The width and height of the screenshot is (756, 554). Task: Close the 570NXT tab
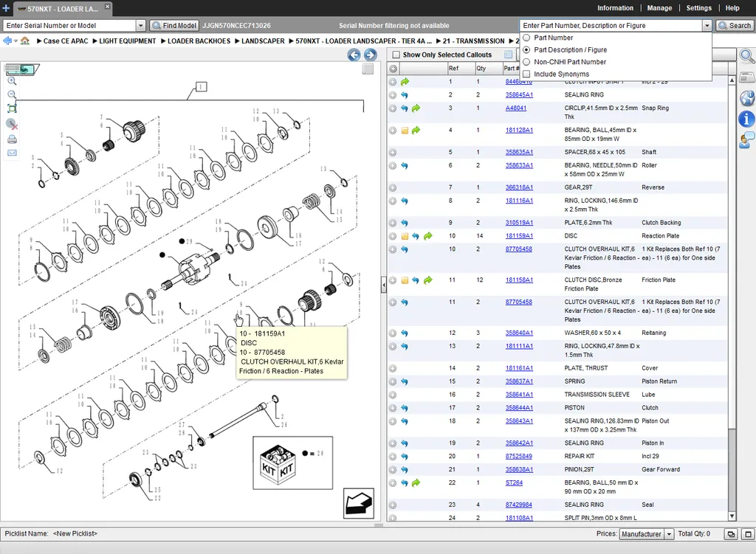click(108, 6)
